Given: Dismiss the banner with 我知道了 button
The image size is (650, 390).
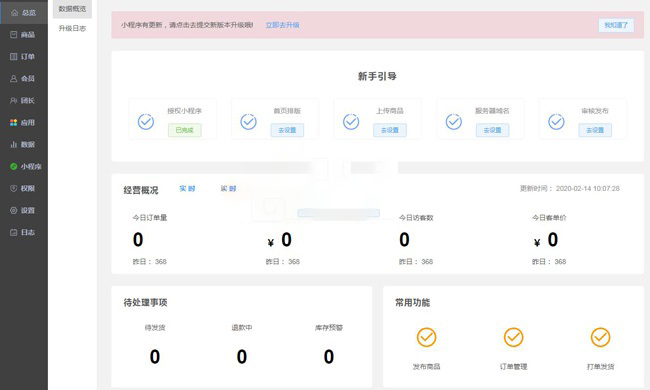Looking at the screenshot, I should click(x=616, y=25).
